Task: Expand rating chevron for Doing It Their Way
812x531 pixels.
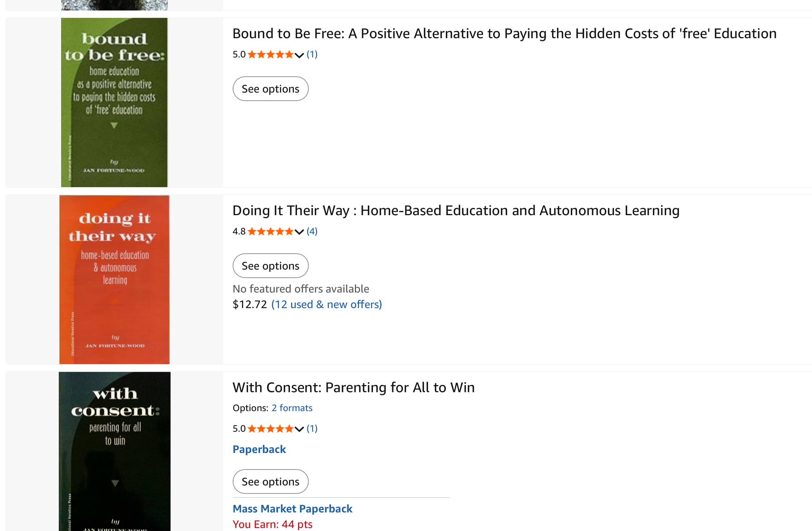Action: point(299,232)
